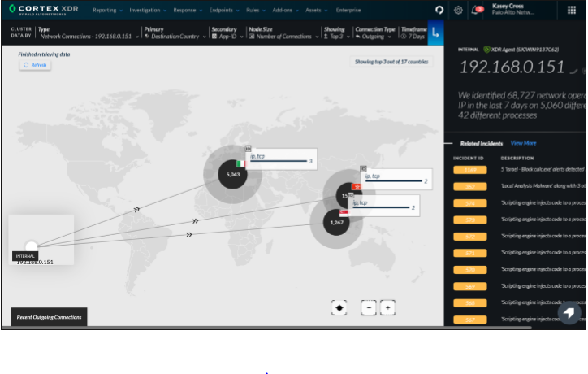Click the Hong Kong flag icon
The image size is (588, 374).
[x=357, y=187]
